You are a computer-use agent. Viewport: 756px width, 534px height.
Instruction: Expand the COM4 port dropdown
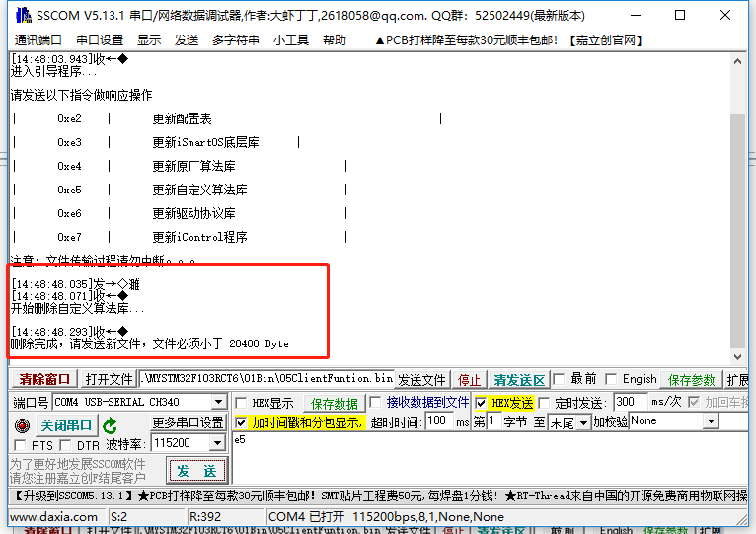click(218, 402)
